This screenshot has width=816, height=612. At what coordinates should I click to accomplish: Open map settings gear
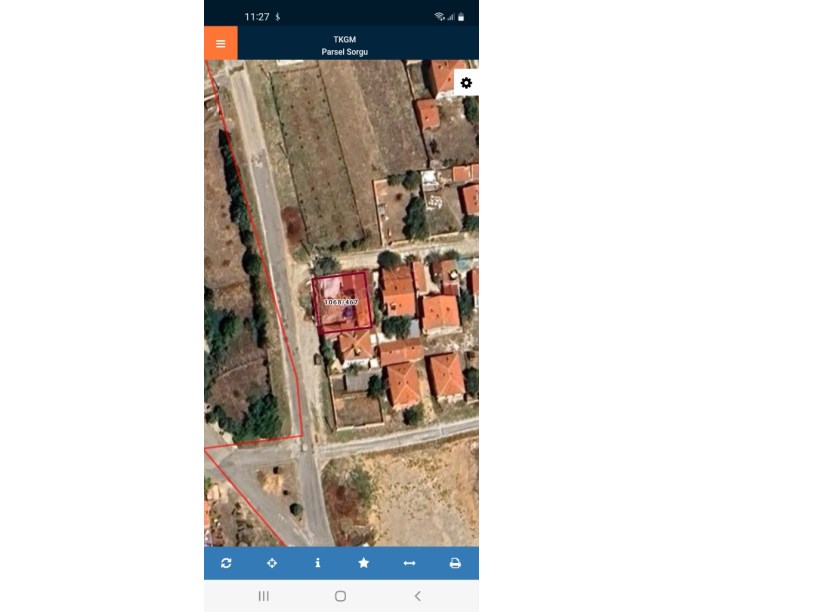pos(466,83)
